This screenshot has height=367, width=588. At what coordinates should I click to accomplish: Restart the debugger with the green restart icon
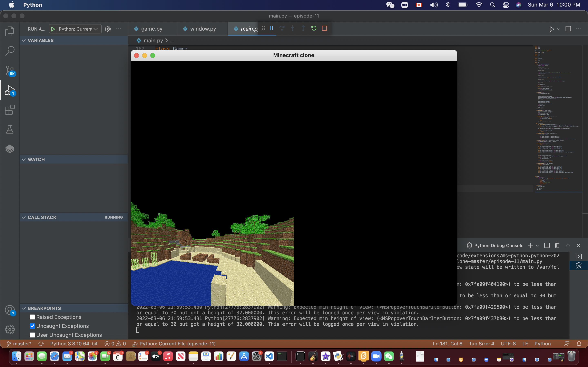313,28
